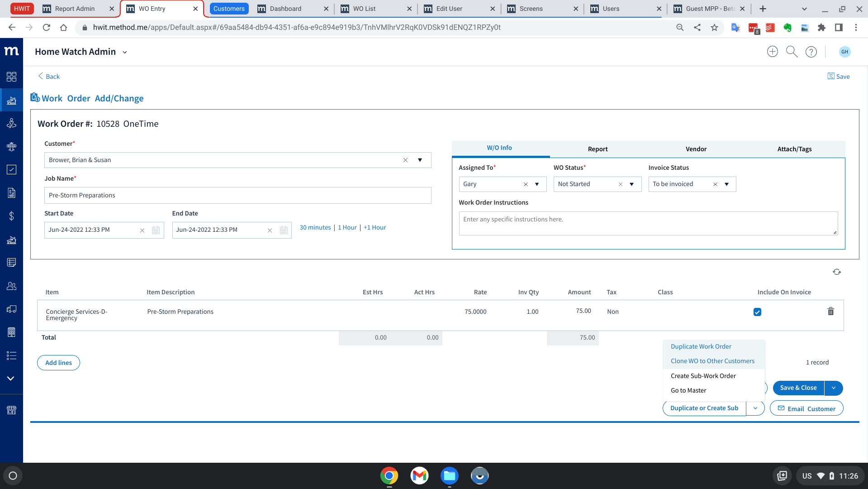Image resolution: width=868 pixels, height=489 pixels.
Task: Toggle Include On Invoice checkbox
Action: [757, 312]
